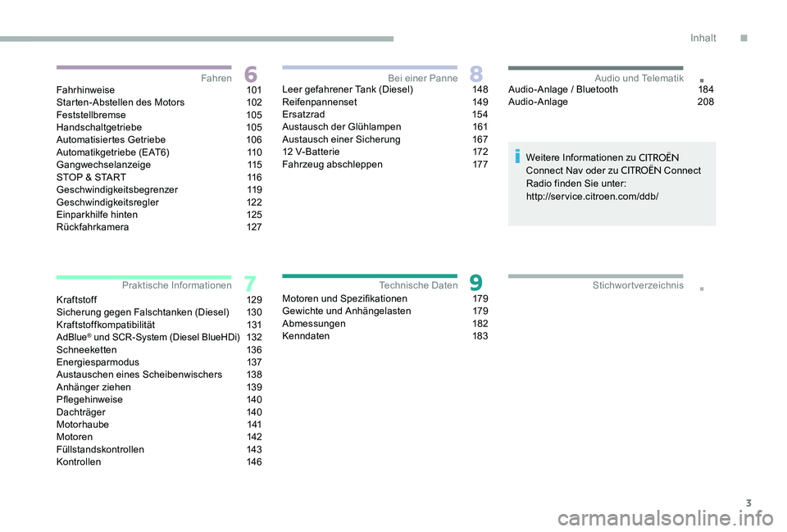Open the Starten-Abstellen des Motors entry

(x=159, y=102)
